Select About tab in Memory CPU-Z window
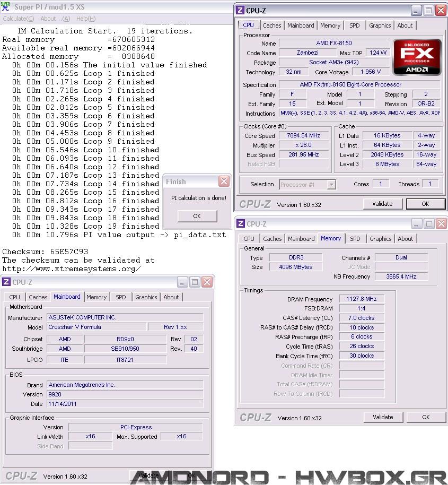 [x=406, y=239]
